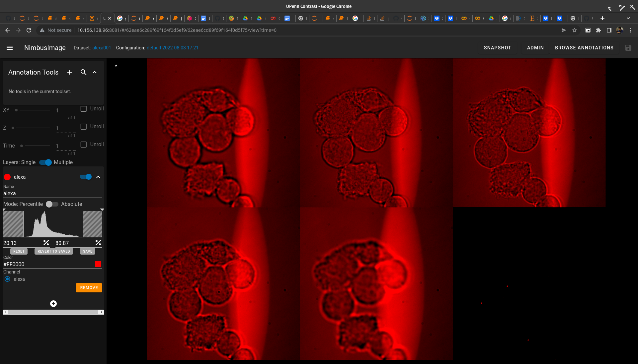This screenshot has width=638, height=364.
Task: Select the alexa channel radio button
Action: (7, 279)
